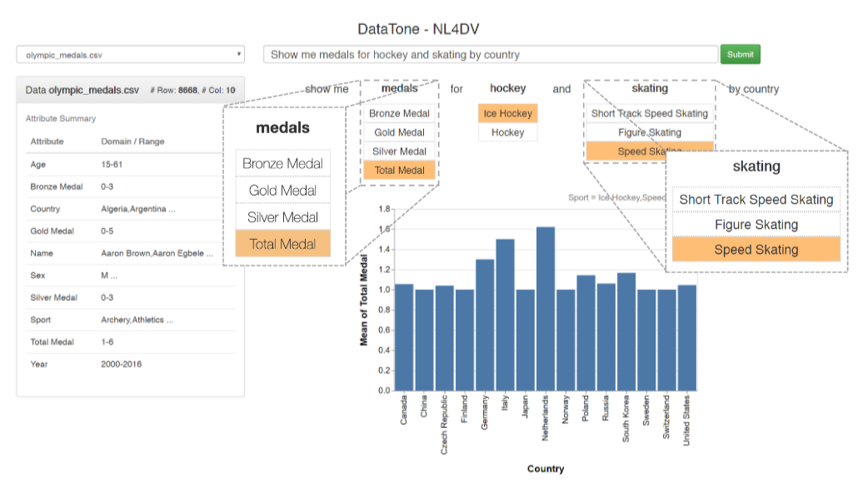Viewport: 868px width, 493px height.
Task: Pick Figure Skating in the enlarged skating callout
Action: click(x=756, y=225)
